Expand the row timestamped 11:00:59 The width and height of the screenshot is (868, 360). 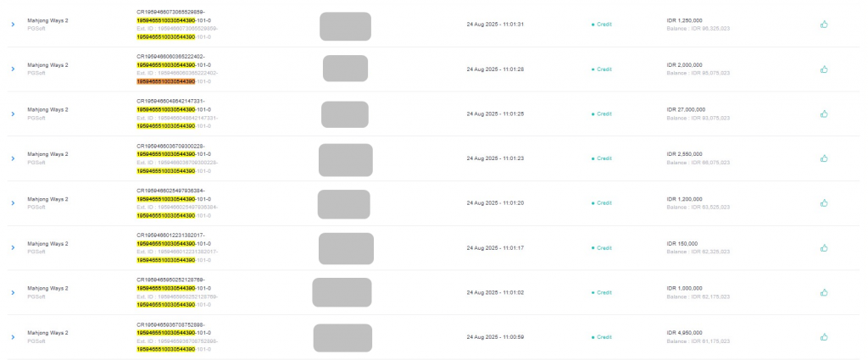point(13,337)
